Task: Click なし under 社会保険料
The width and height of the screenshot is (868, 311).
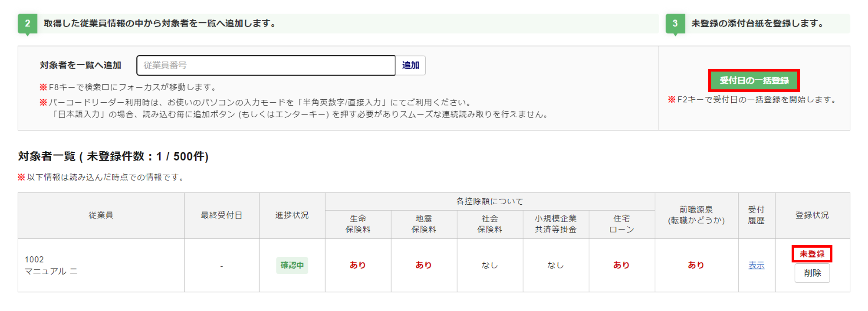Action: tap(490, 265)
